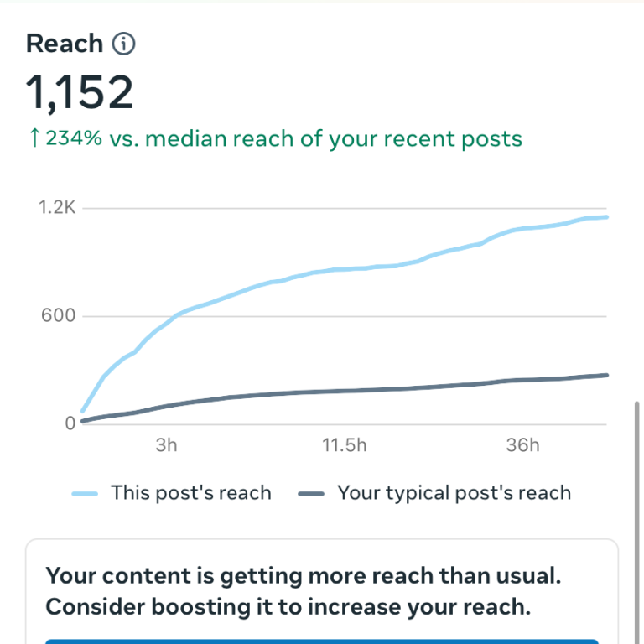Click the 1.2K y-axis label
Viewport: 644px width, 644px height.
[x=57, y=207]
